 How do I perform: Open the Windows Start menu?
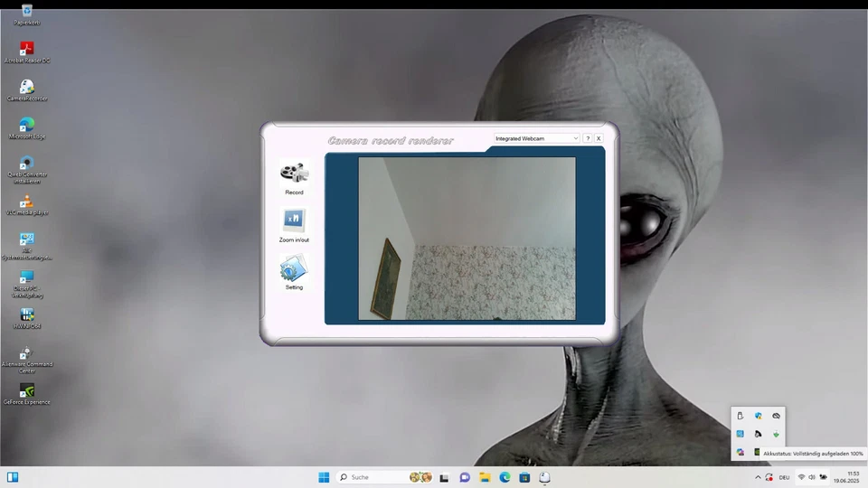click(324, 477)
